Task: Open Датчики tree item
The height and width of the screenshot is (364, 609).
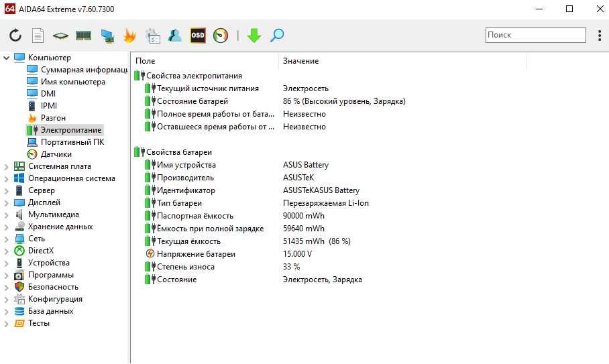Action: (x=49, y=154)
